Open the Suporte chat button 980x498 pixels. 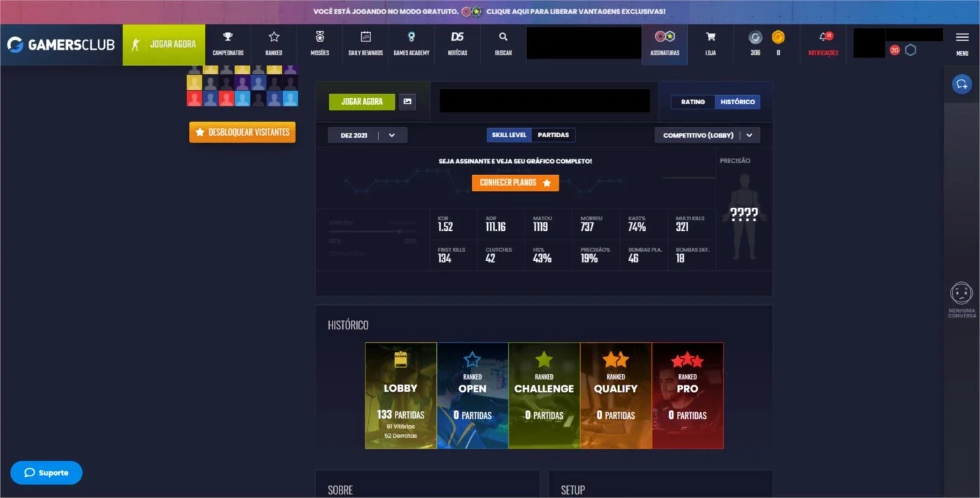(46, 473)
